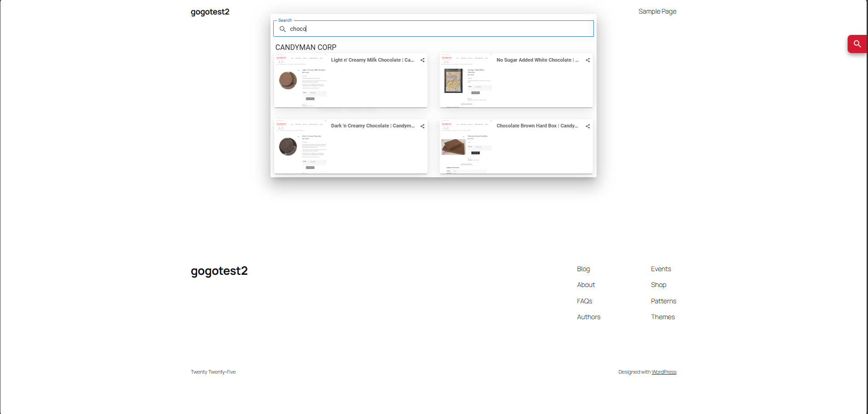Screen dimensions: 868x414
Task: Open the Patterns footer link
Action: click(x=664, y=301)
